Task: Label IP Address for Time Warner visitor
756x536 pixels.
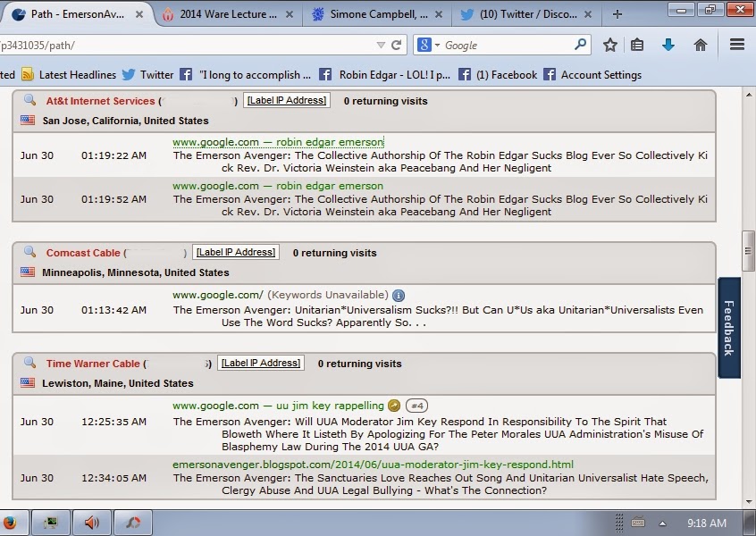Action: 261,363
